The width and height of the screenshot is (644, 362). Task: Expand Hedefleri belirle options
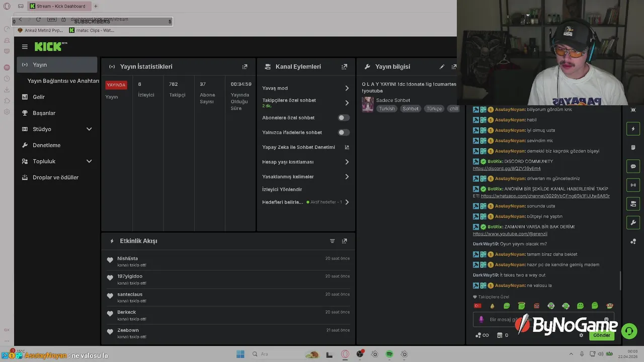click(347, 202)
